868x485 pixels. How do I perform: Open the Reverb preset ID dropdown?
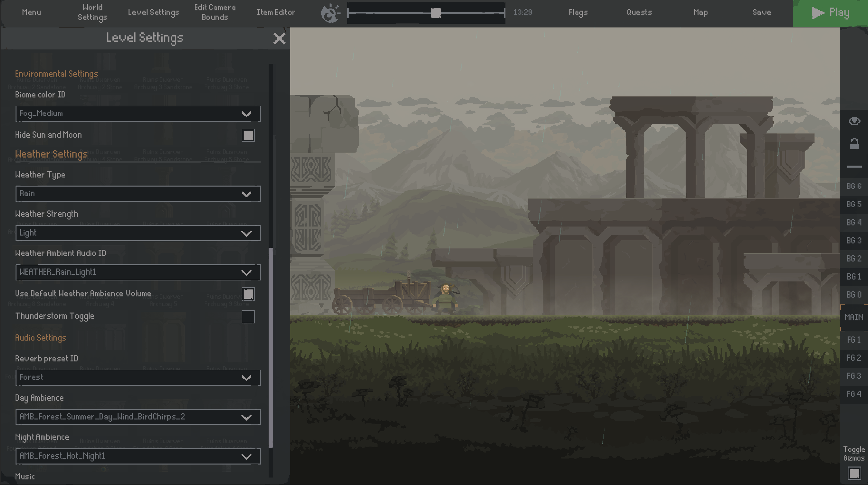click(138, 378)
